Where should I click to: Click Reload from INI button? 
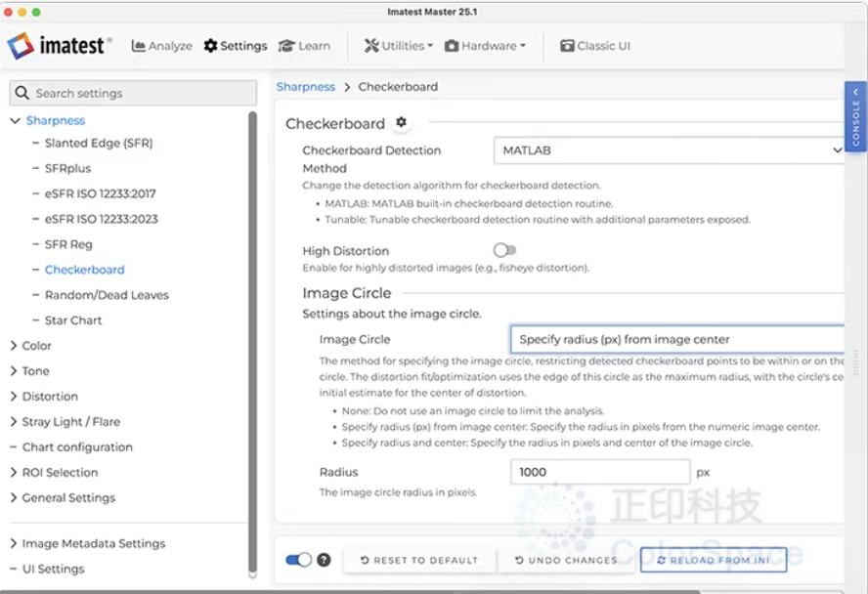click(714, 560)
